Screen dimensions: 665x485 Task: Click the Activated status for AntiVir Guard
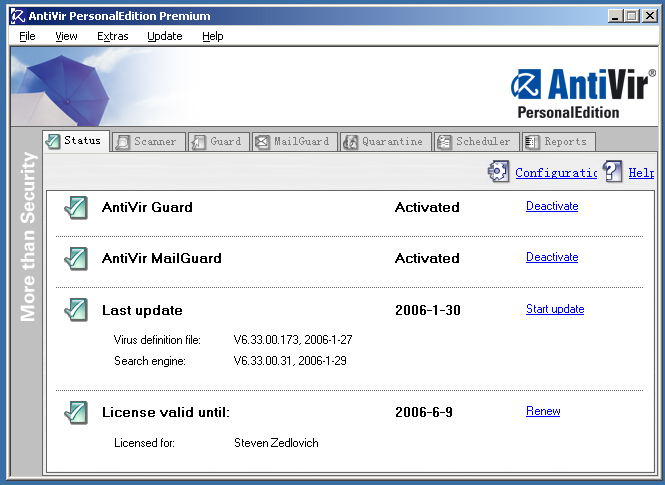(427, 207)
